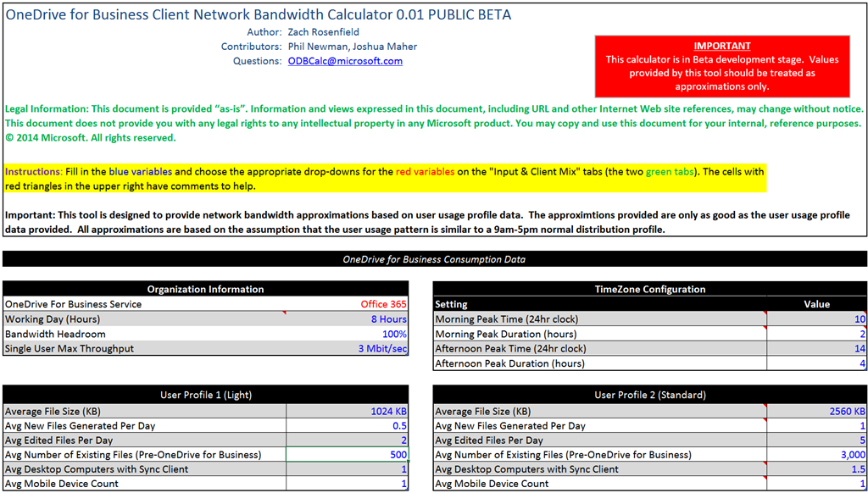Viewport: 868px width, 493px height.
Task: Select the Morning Peak Duration value cell
Action: point(816,334)
